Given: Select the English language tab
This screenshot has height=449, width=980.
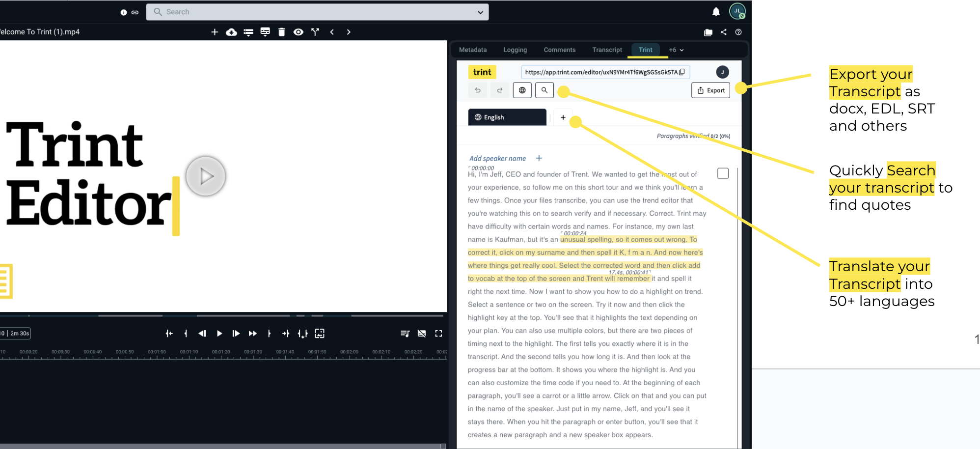Looking at the screenshot, I should (507, 117).
